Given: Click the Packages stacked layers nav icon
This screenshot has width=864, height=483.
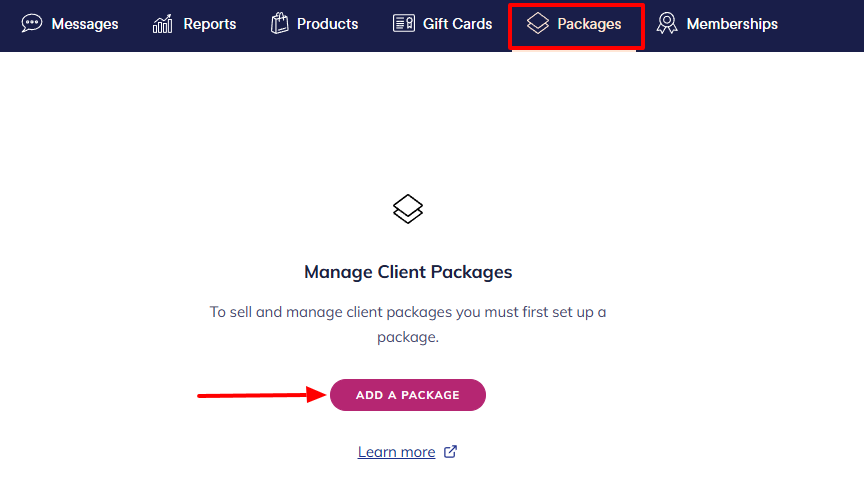Looking at the screenshot, I should (538, 24).
